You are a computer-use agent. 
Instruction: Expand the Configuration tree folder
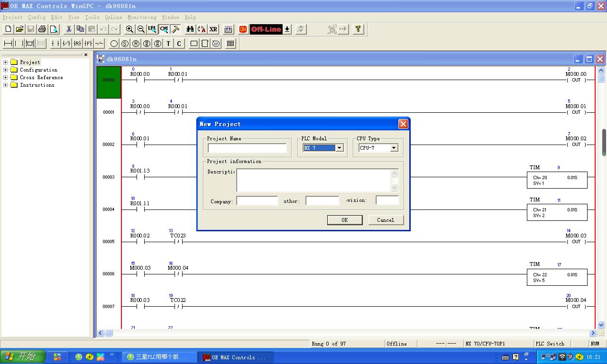(6, 70)
